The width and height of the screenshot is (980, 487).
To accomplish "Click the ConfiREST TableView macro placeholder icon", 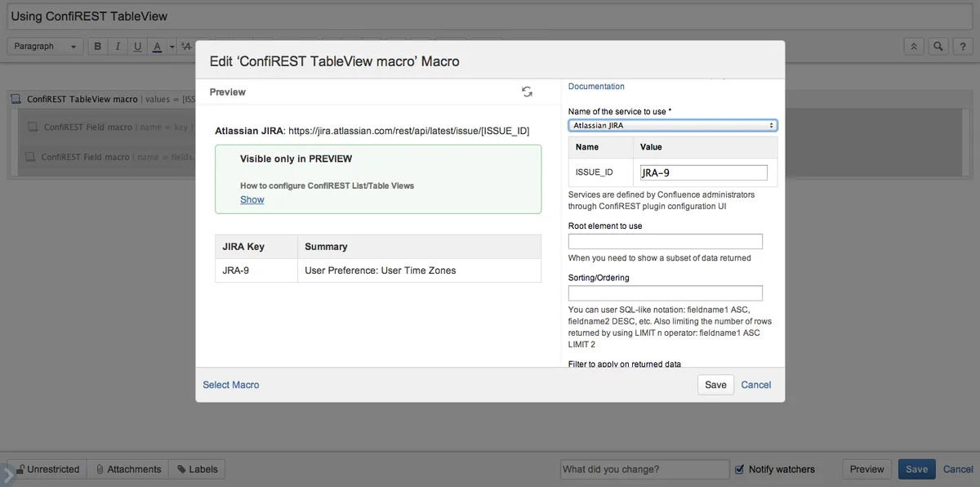I will click(x=16, y=99).
